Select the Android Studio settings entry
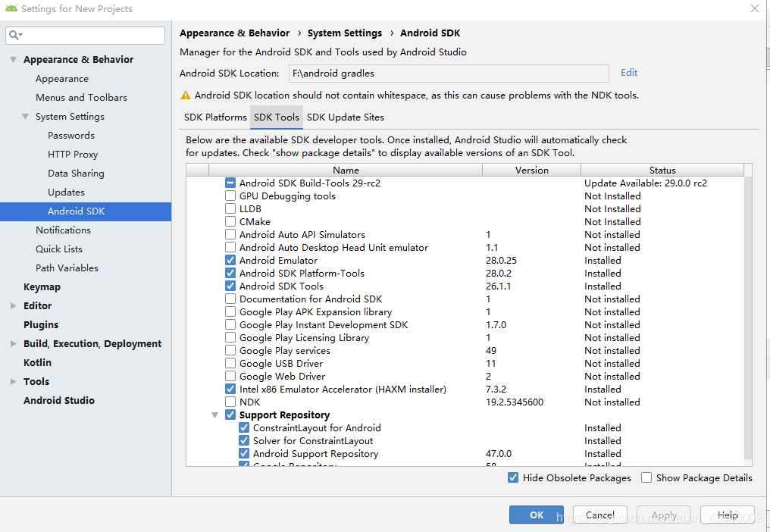This screenshot has width=770, height=532. [x=59, y=400]
